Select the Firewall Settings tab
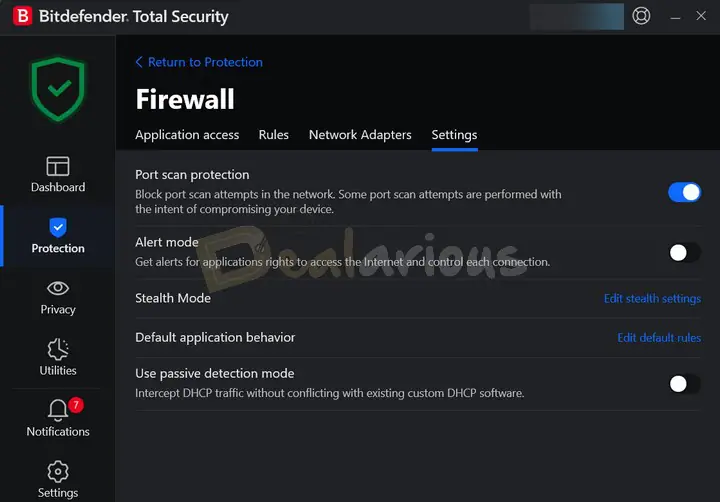 coord(454,135)
